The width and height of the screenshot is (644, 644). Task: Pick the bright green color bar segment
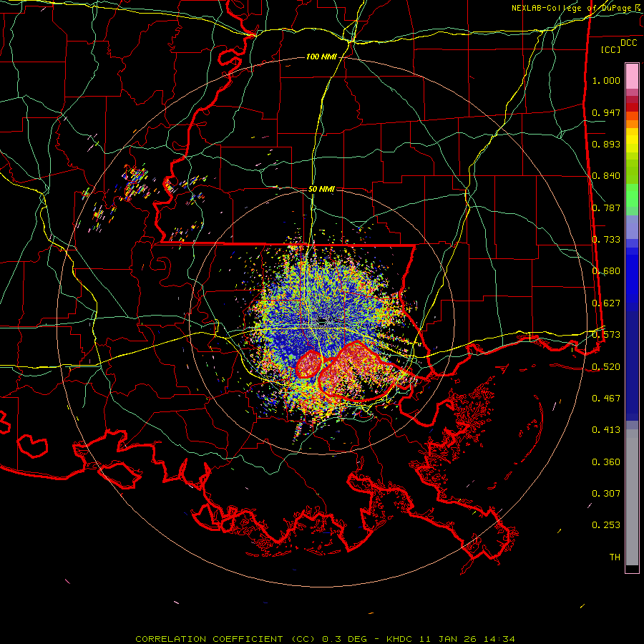632,195
